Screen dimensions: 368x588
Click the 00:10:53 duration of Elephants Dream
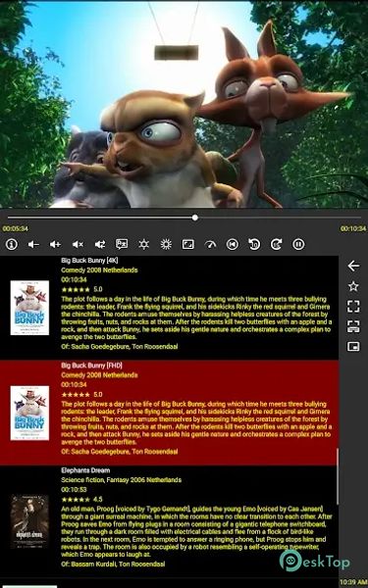pyautogui.click(x=74, y=489)
